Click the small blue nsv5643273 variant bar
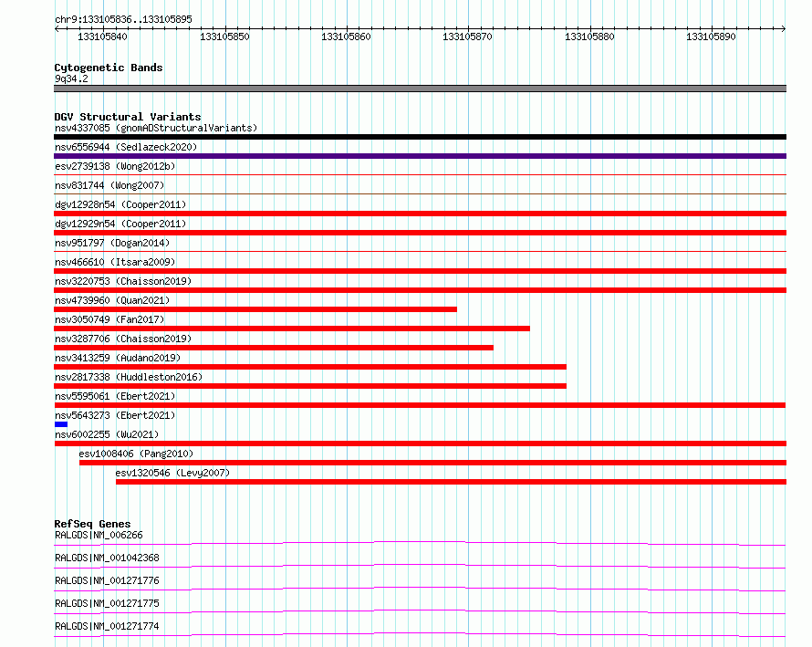The height and width of the screenshot is (647, 812). (61, 424)
